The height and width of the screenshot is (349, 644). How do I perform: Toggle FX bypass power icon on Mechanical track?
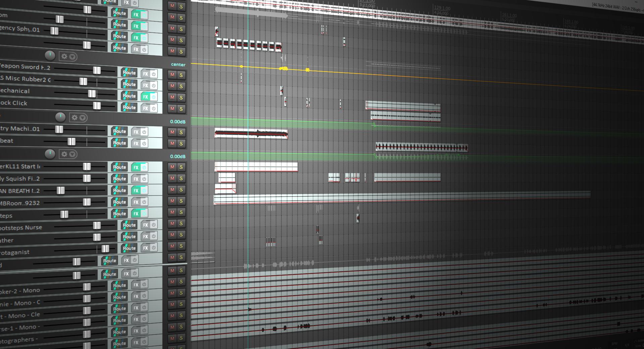153,97
